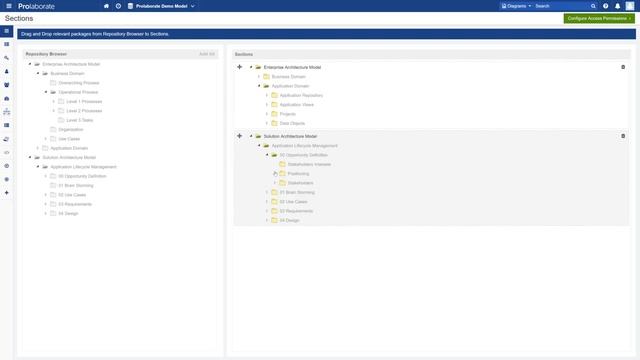
Task: Collapse Application Domain in Sections panel
Action: click(x=259, y=86)
